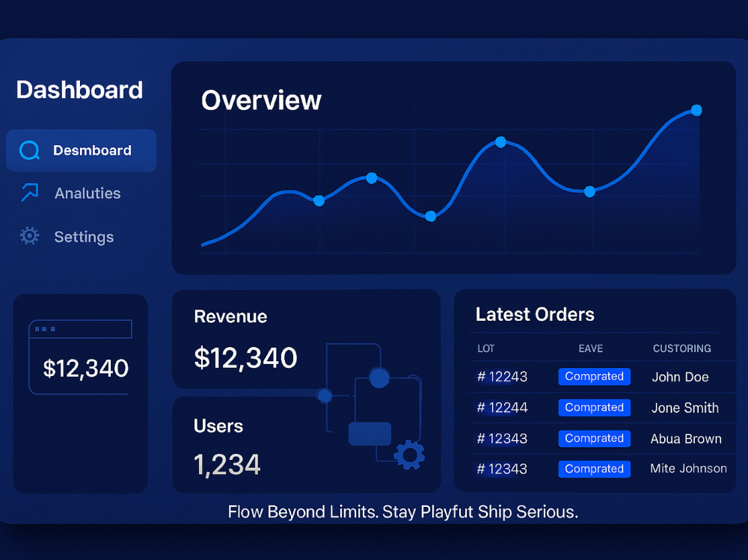748x560 pixels.
Task: Click the arrow icon next to Analuties
Action: (30, 192)
